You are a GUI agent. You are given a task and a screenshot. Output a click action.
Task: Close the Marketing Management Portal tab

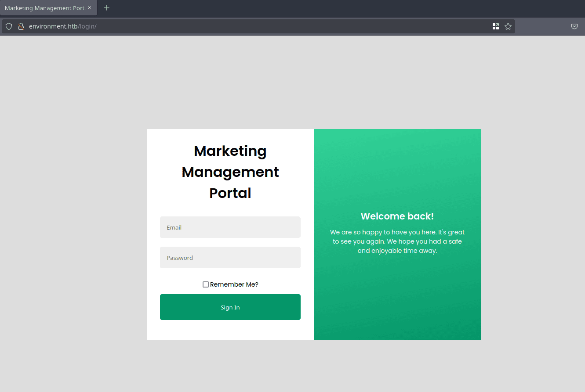90,7
